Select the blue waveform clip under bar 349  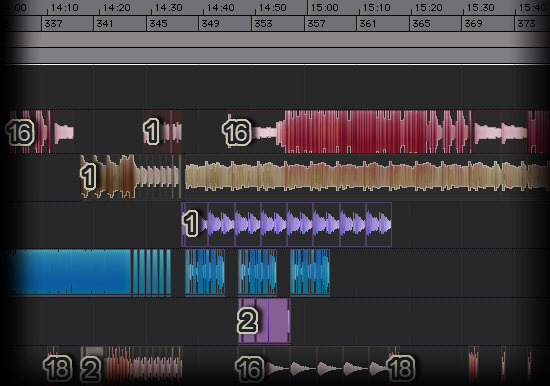(205, 272)
